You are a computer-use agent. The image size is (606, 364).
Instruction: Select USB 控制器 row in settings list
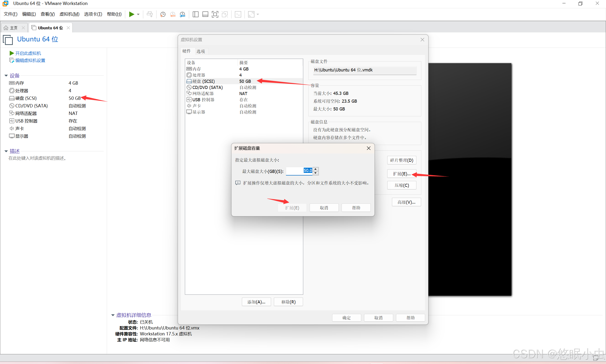(244, 100)
